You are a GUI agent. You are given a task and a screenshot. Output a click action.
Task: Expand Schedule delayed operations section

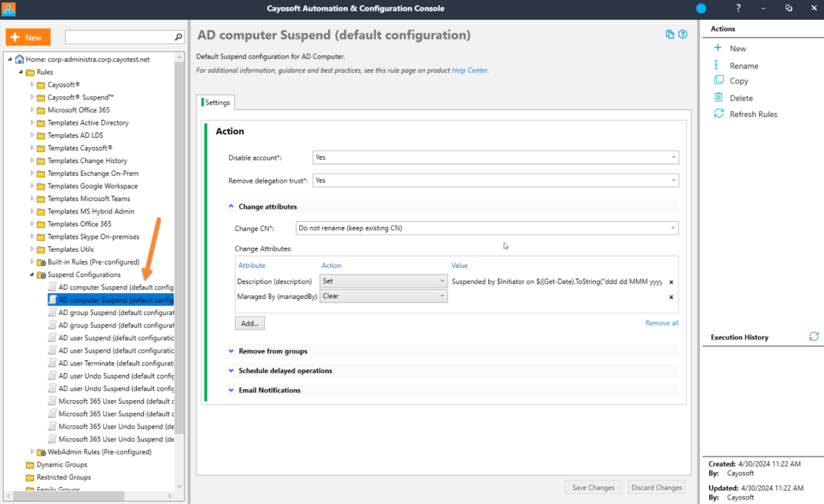click(x=231, y=370)
